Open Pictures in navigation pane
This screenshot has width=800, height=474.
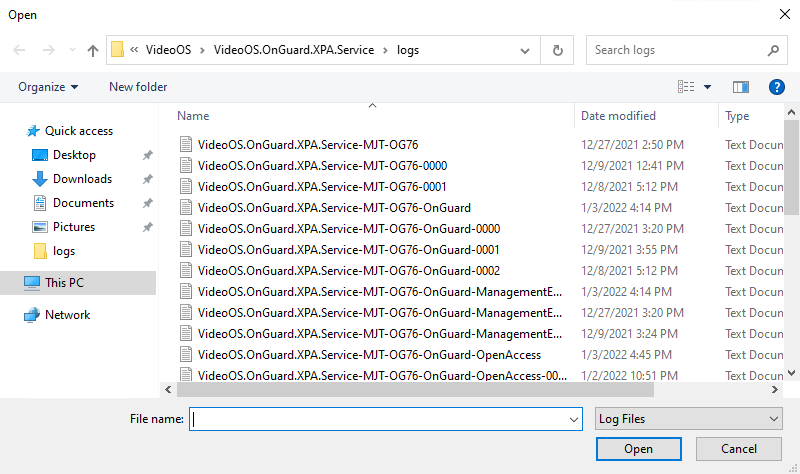[x=74, y=227]
